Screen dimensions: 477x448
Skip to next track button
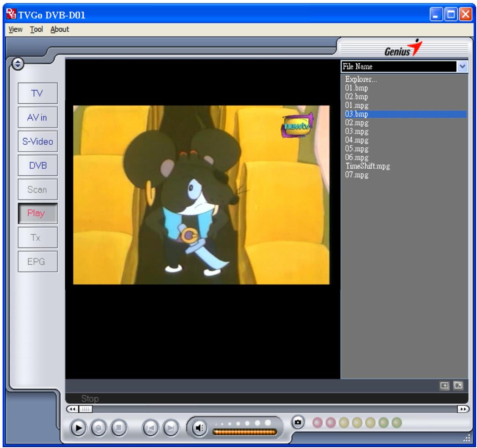click(171, 428)
